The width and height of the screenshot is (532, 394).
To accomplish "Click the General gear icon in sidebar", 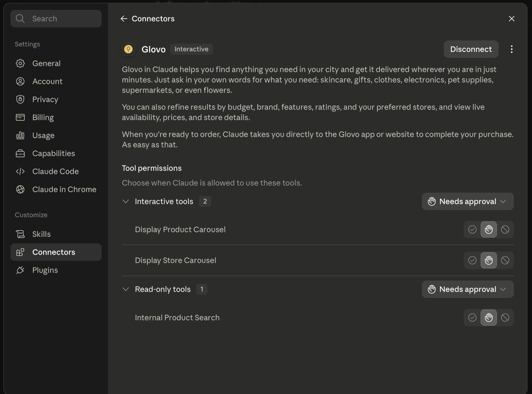I will (x=20, y=63).
